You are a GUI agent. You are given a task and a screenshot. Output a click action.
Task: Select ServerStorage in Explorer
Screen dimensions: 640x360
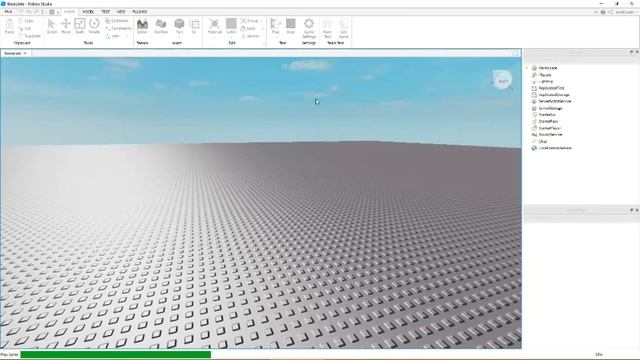(x=550, y=109)
